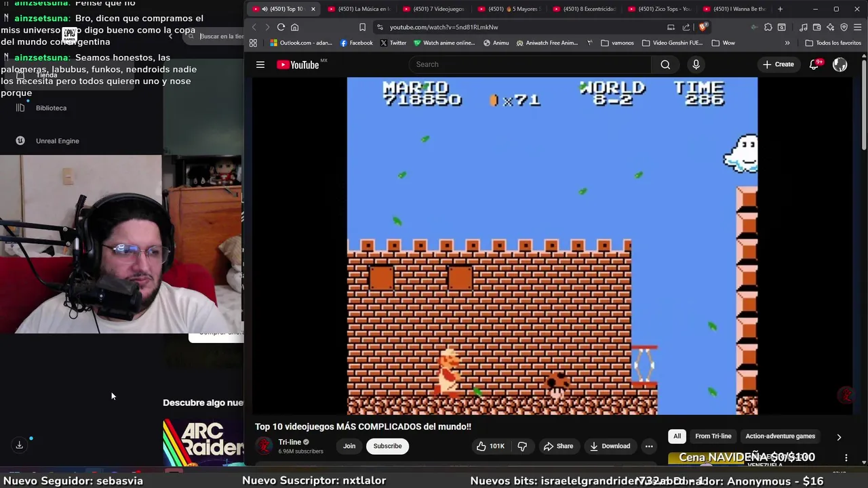Open the Aniwatch Free Anime bookmark
Image resolution: width=868 pixels, height=488 pixels.
547,43
